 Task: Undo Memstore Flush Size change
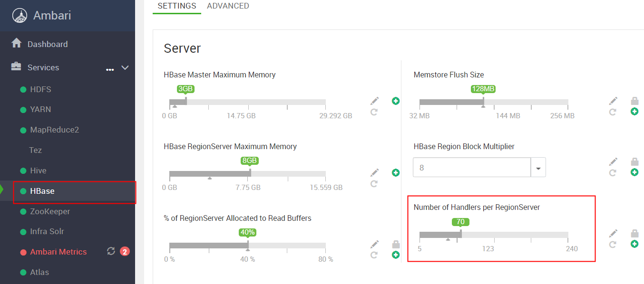coord(613,112)
